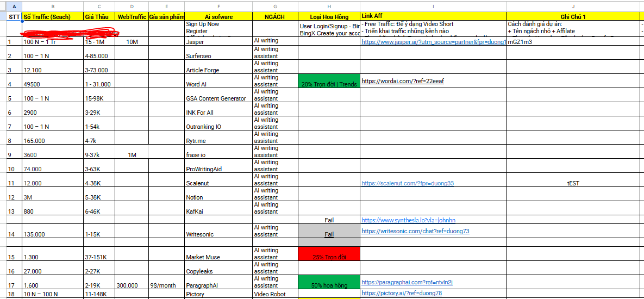Viewport: 644px width, 299px height.
Task: Click the '37-151K' bid cell
Action: tap(99, 253)
